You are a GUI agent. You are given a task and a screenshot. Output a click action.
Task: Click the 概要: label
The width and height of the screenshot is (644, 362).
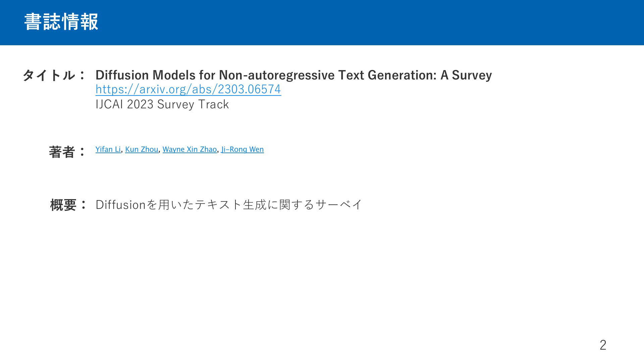[x=68, y=205]
